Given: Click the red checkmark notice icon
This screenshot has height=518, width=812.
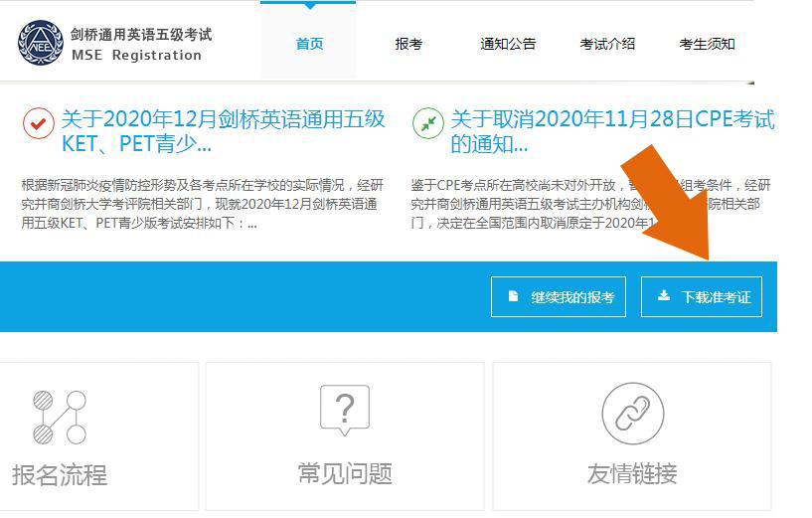Looking at the screenshot, I should click(x=39, y=123).
